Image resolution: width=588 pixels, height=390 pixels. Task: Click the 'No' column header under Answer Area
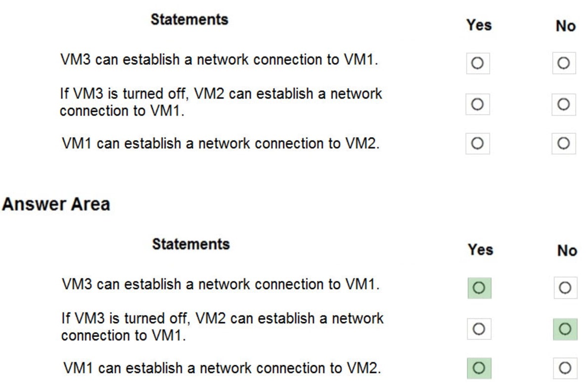(x=567, y=250)
